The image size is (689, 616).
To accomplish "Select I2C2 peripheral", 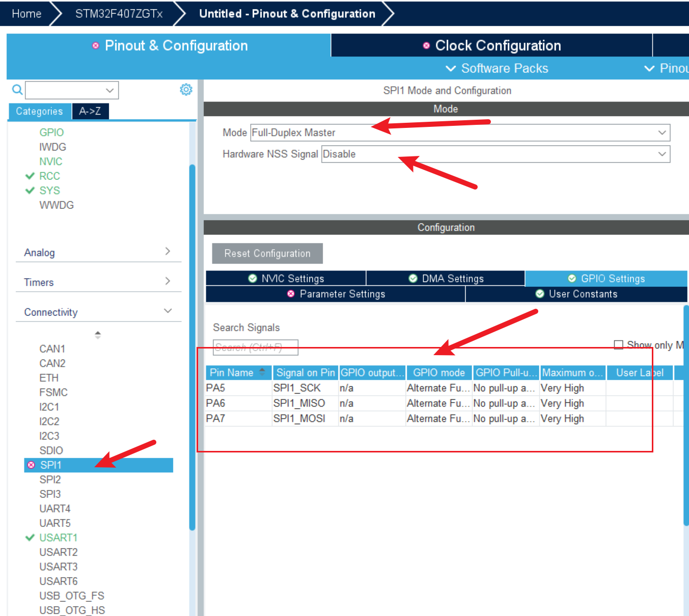I will [x=49, y=421].
